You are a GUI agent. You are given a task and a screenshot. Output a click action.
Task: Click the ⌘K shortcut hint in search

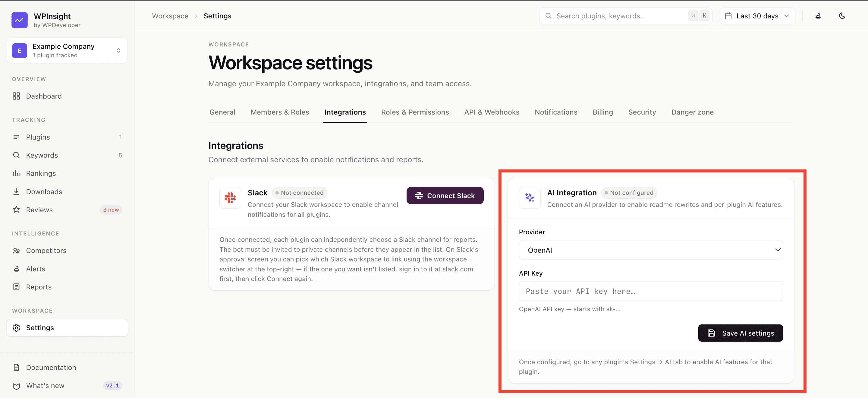pos(699,16)
